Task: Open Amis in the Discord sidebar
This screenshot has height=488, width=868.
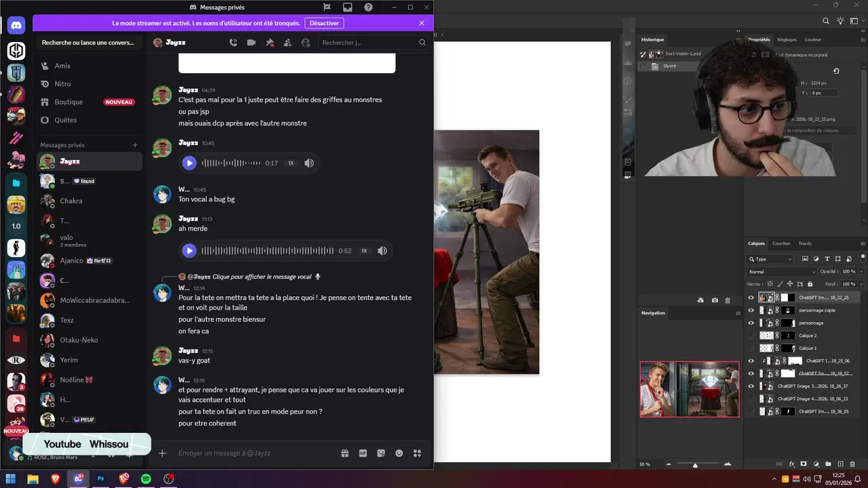Action: coord(88,66)
